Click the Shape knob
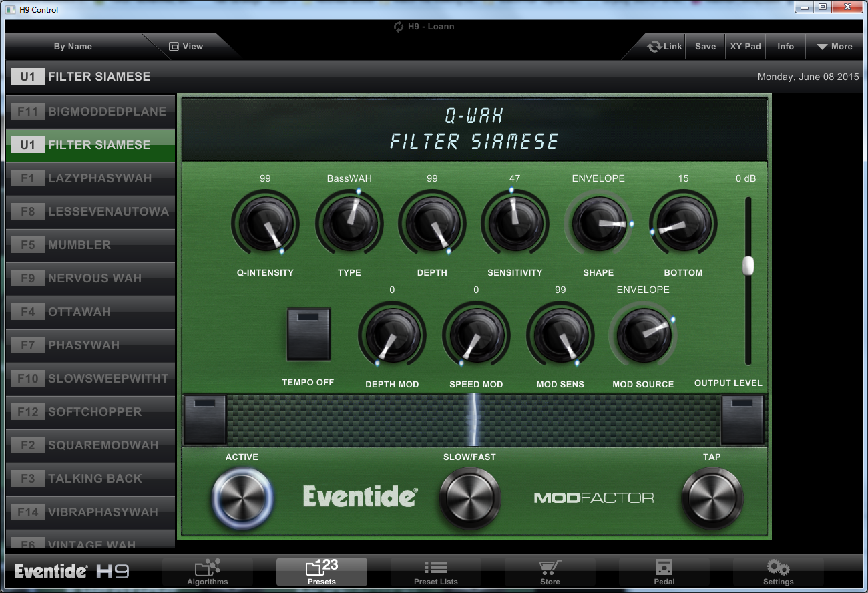The width and height of the screenshot is (868, 593). tap(598, 223)
